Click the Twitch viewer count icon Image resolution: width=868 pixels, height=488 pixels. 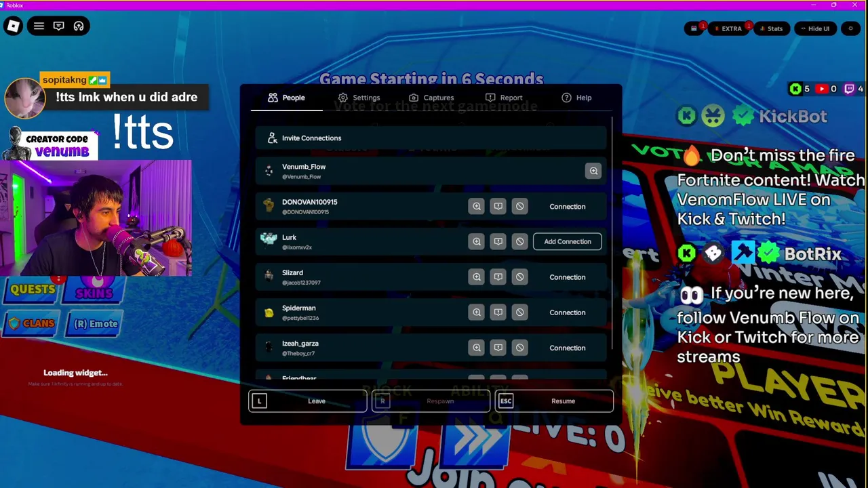(x=849, y=89)
